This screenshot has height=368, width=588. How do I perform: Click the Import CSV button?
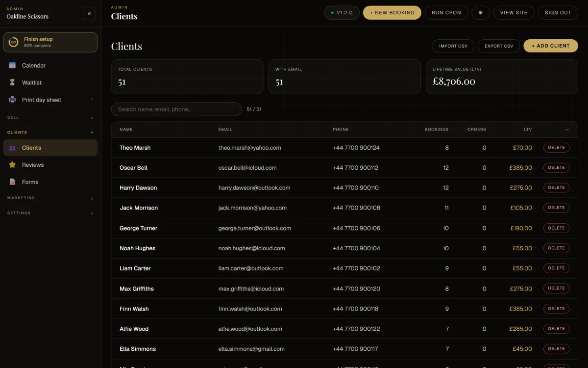click(453, 46)
